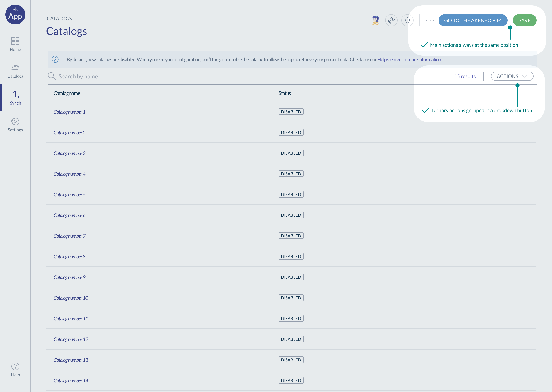This screenshot has height=392, width=552.
Task: Go to Catalogs in sidebar
Action: coord(15,68)
